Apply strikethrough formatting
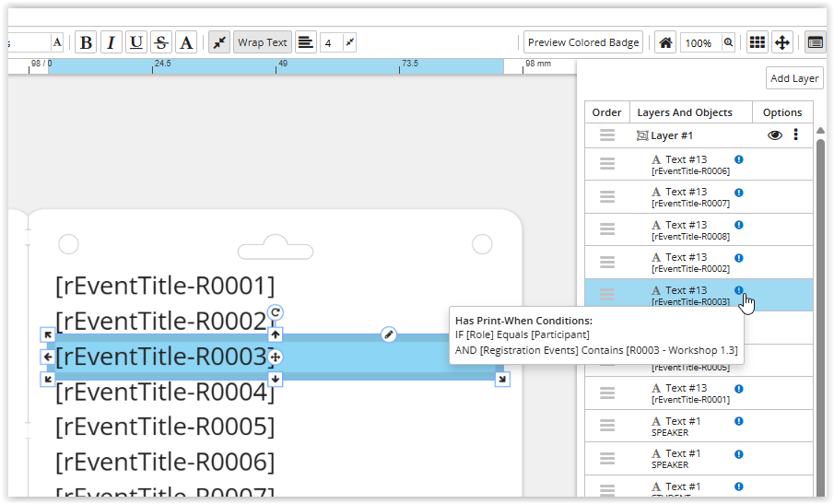This screenshot has height=504, width=834. 161,42
